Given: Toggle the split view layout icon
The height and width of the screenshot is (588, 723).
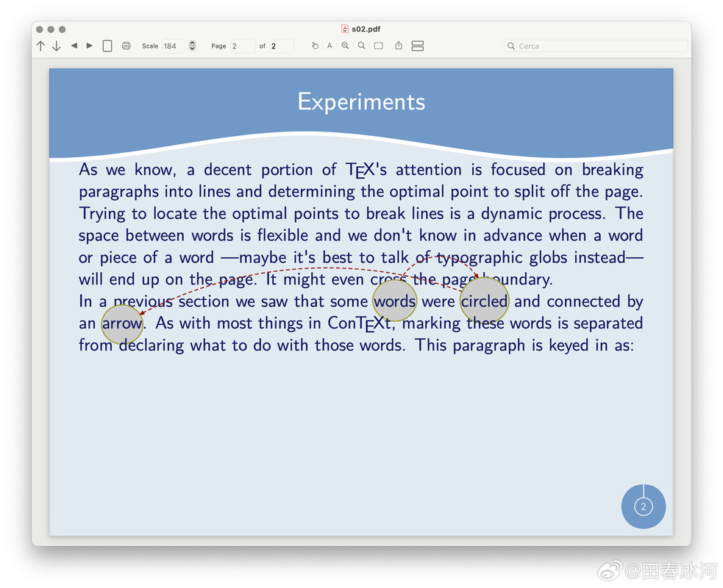Looking at the screenshot, I should click(418, 46).
